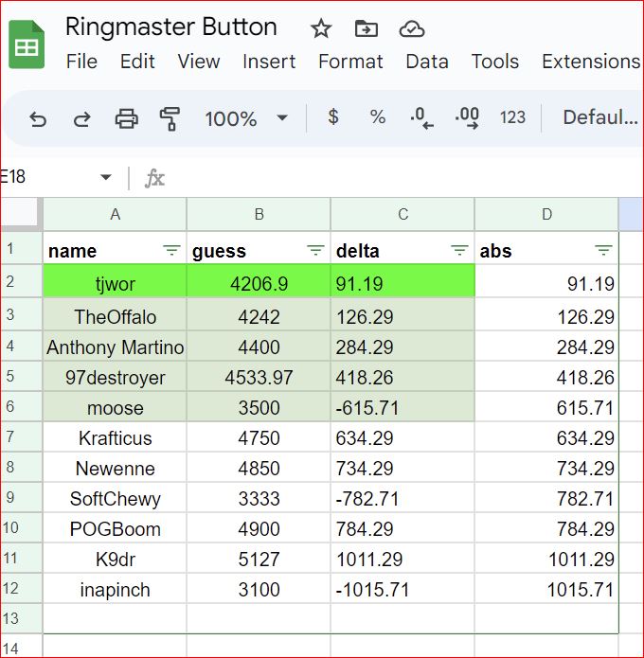Select delta cell -1015.71
Screen dimensions: 644x658
(x=403, y=588)
